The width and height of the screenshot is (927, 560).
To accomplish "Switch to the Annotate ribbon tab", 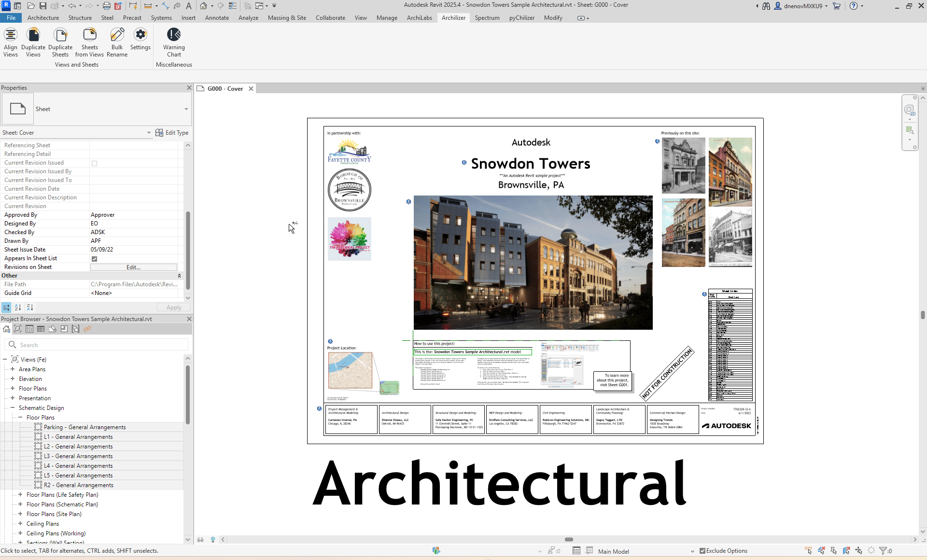I will click(217, 18).
